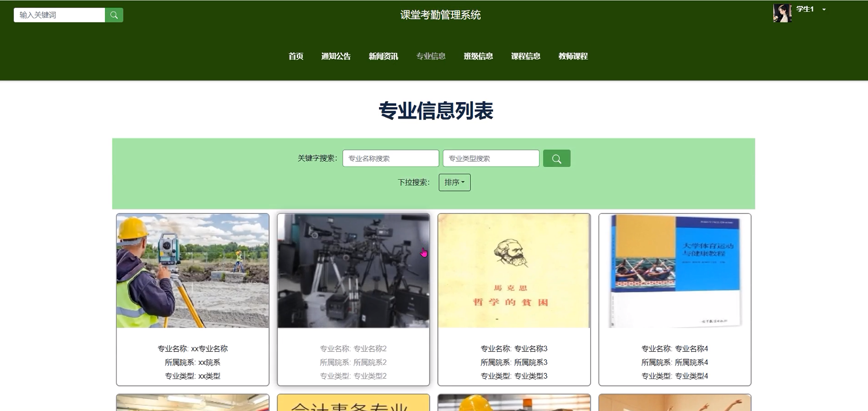Screen dimensions: 868x411
Task: Click the 课堂考勤管理系统 site title
Action: tap(440, 15)
